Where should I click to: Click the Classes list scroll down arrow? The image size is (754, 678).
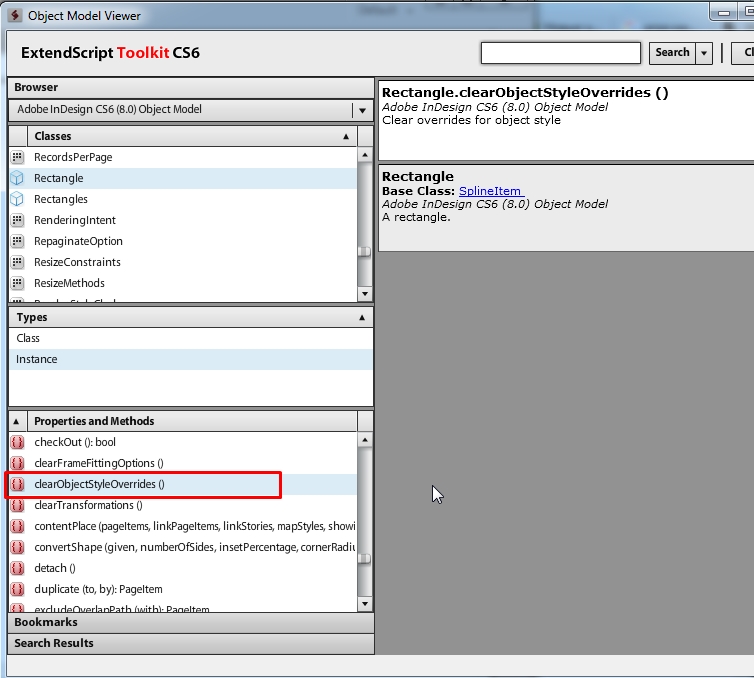click(x=365, y=293)
